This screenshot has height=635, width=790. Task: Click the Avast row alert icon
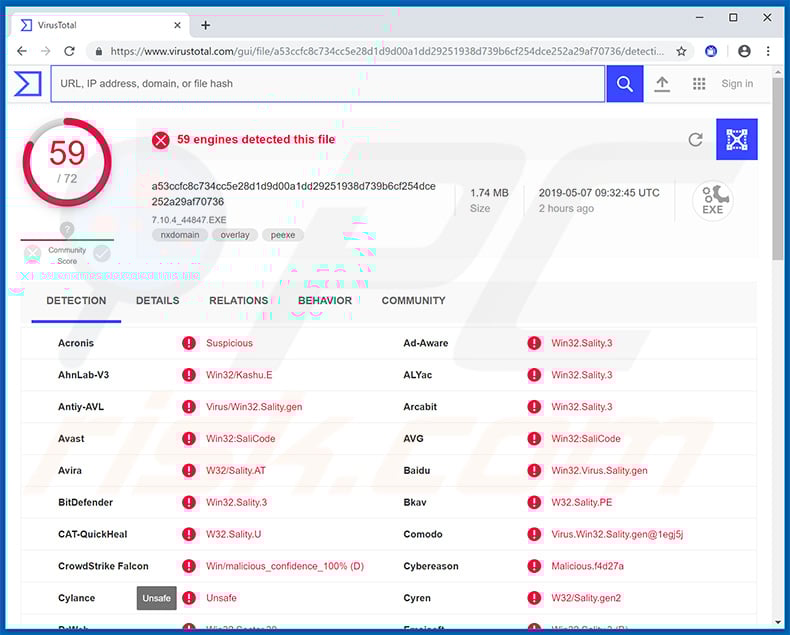pyautogui.click(x=189, y=438)
